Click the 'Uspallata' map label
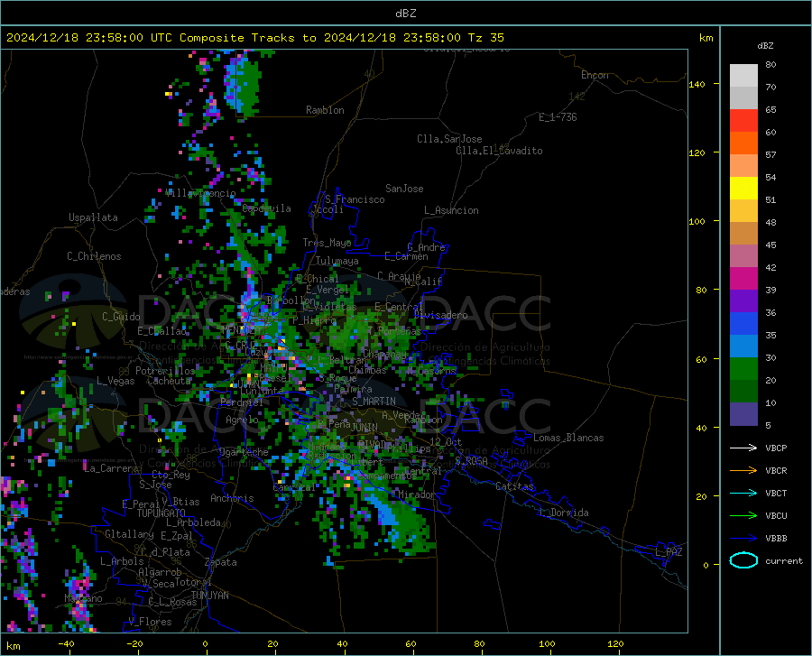812x656 pixels. click(x=93, y=217)
